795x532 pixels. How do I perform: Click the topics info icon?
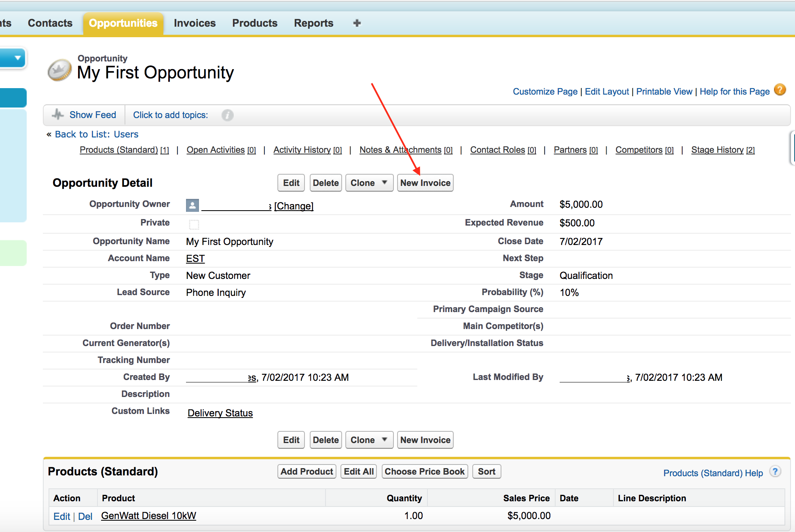pos(227,115)
